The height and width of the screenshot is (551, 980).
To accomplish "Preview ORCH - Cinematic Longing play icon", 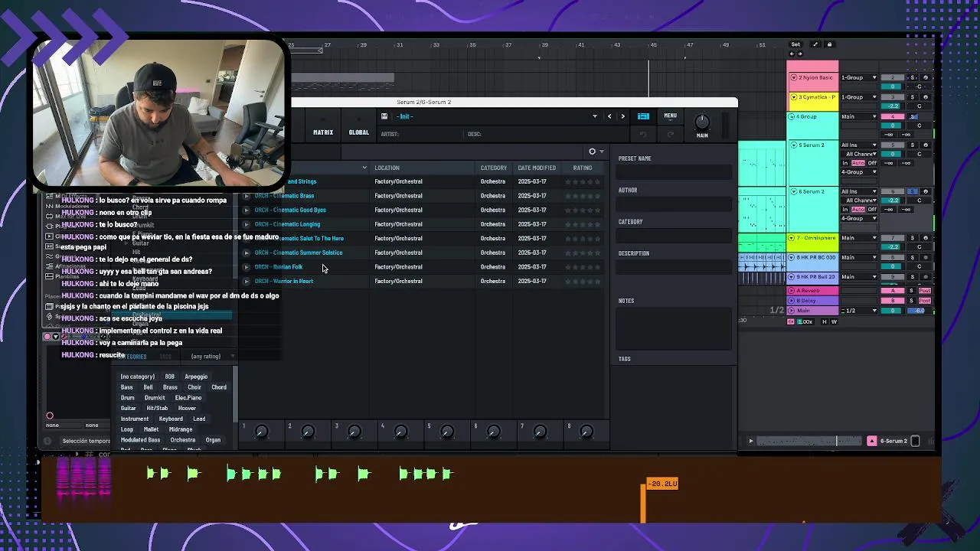I will click(246, 224).
